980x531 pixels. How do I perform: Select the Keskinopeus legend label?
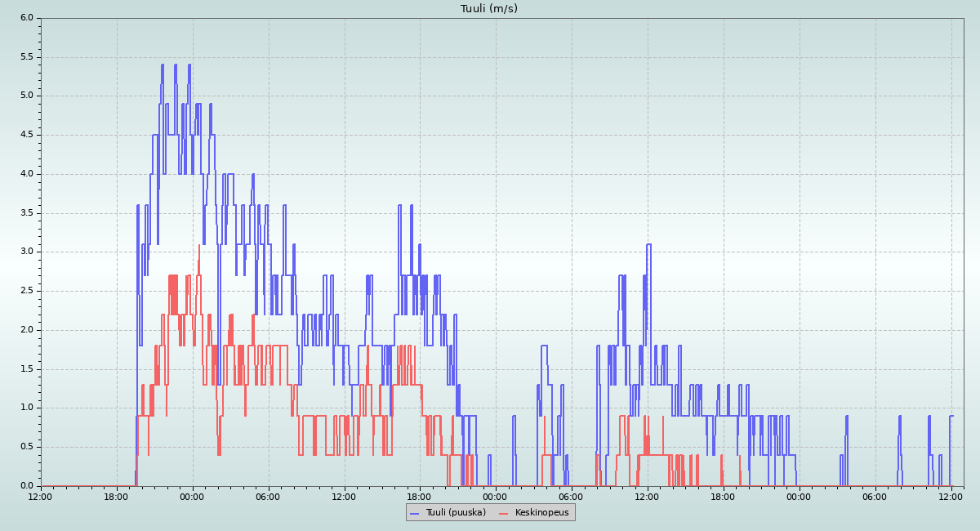pos(541,512)
